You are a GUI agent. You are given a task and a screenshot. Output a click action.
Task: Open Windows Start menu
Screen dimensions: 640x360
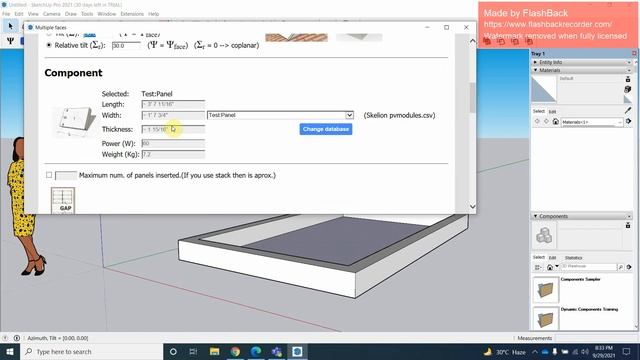(x=10, y=351)
